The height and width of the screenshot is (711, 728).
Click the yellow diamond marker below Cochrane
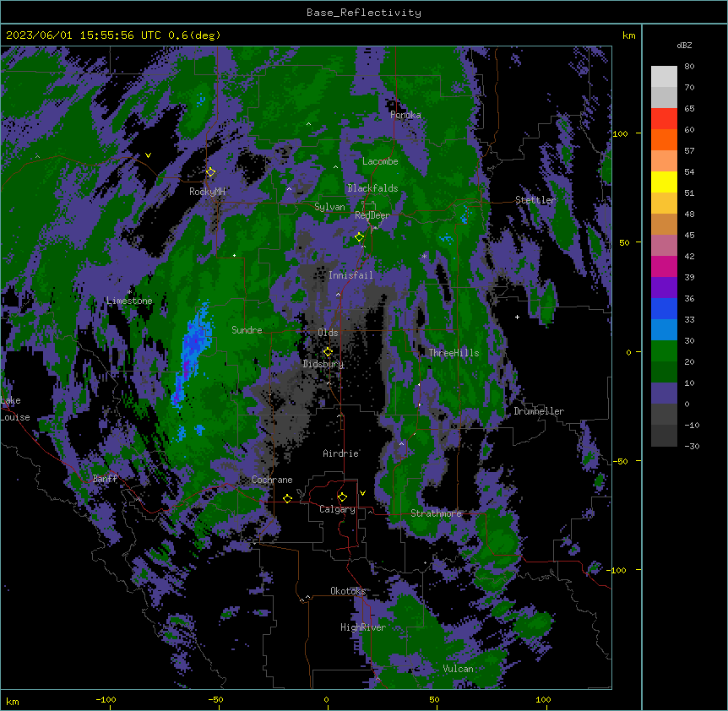coord(287,498)
